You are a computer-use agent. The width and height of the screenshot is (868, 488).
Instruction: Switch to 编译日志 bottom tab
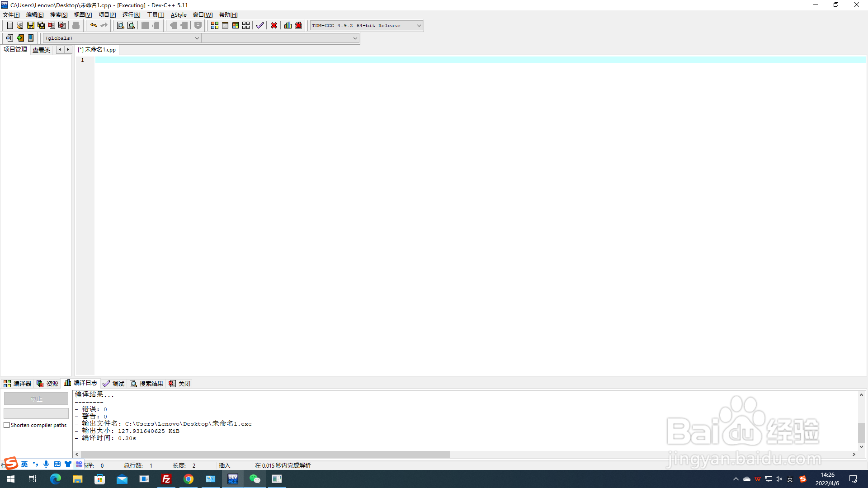(80, 383)
